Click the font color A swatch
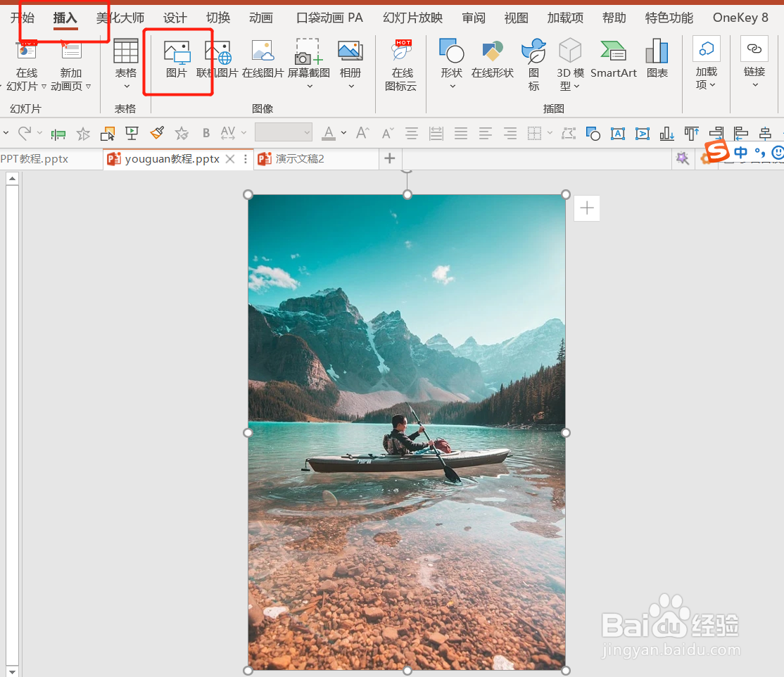The image size is (784, 677). (x=329, y=133)
